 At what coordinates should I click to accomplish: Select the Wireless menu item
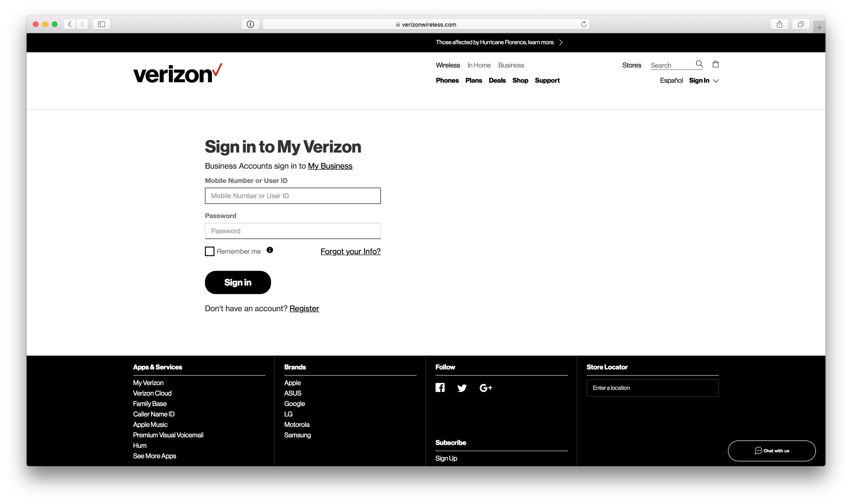(x=447, y=65)
